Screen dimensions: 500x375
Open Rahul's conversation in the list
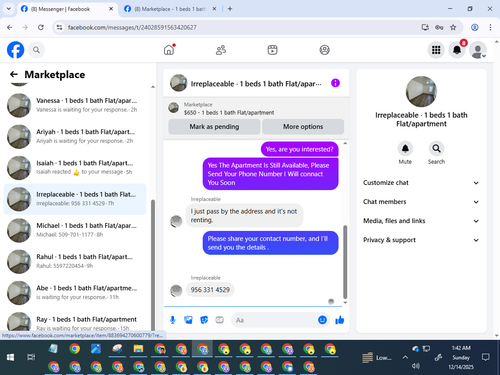(x=75, y=261)
